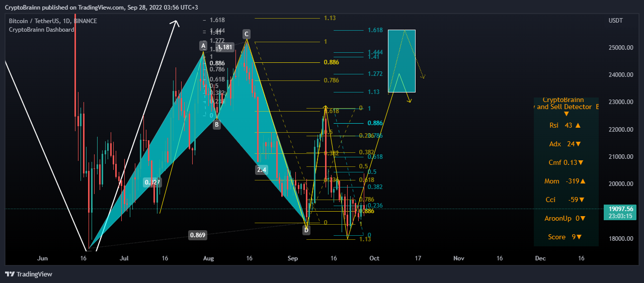Click the 24000.00 price axis label
This screenshot has width=644, height=283.
[620, 75]
